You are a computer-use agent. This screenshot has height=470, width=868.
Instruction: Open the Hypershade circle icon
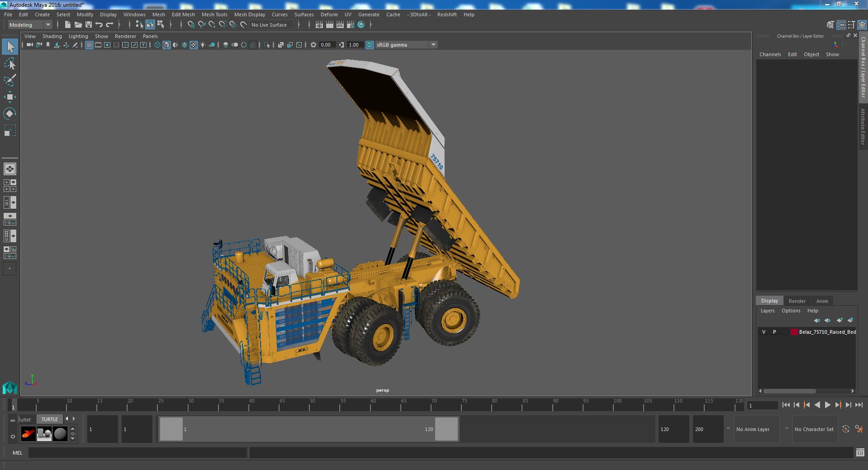(x=361, y=25)
